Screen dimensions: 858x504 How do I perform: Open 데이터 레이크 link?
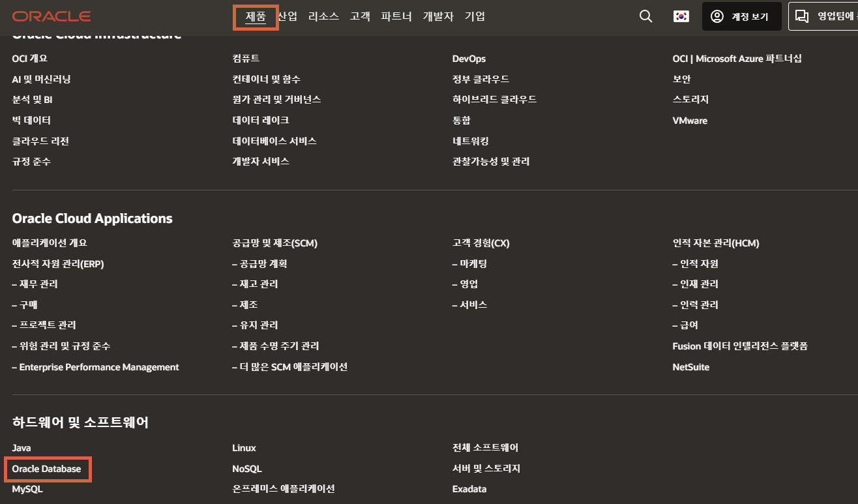point(261,121)
